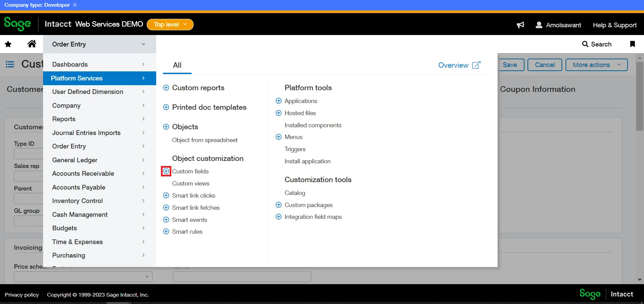Image resolution: width=644 pixels, height=304 pixels.
Task: Open Custom views link
Action: (x=191, y=183)
